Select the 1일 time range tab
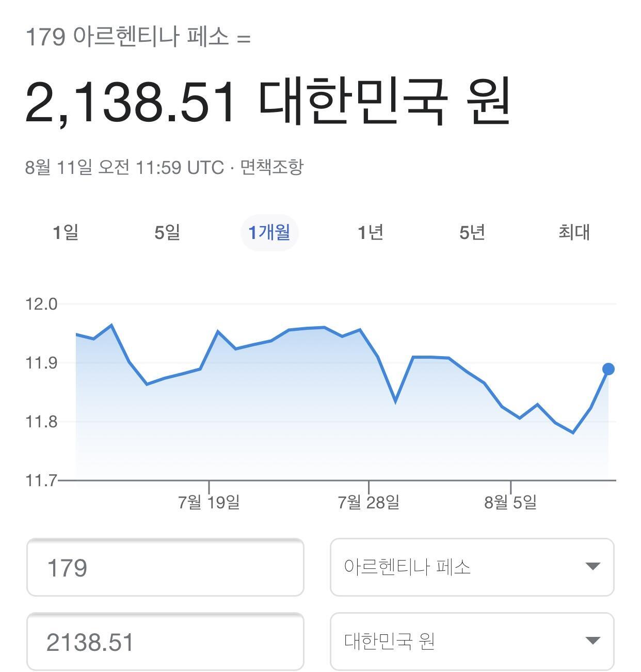641x672 pixels. click(66, 232)
